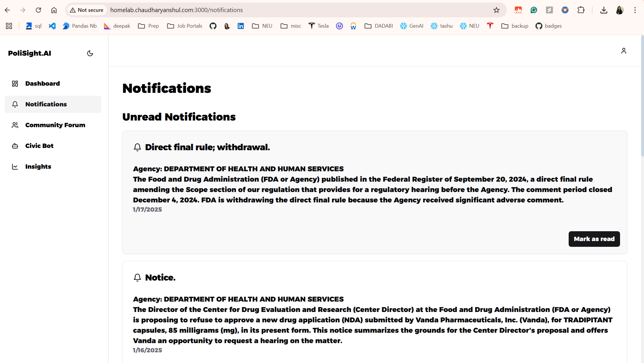Open the Insights page
644x363 pixels.
[38, 167]
